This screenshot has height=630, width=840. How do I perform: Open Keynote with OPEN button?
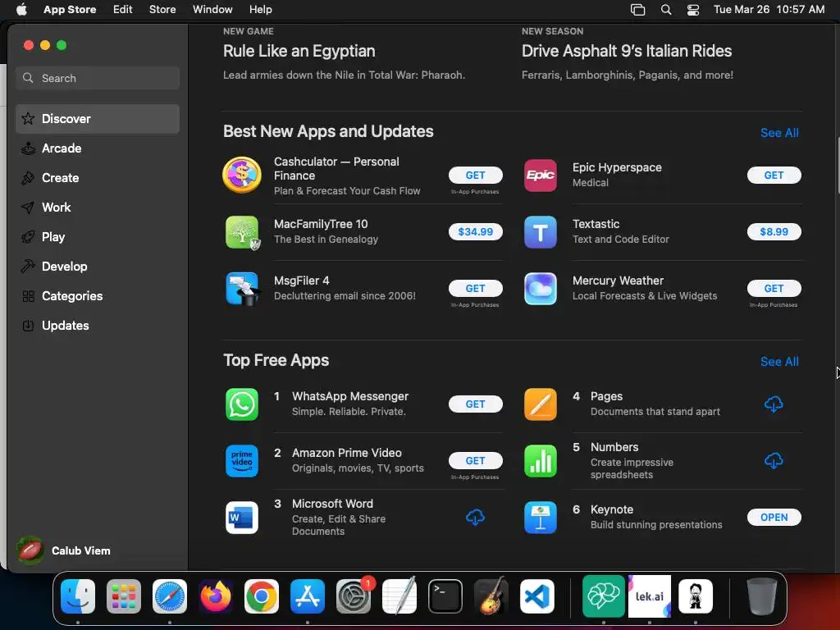pos(774,518)
